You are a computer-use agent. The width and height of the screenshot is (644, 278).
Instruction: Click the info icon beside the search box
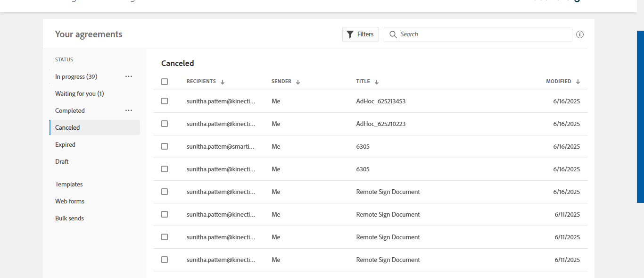[x=580, y=34]
